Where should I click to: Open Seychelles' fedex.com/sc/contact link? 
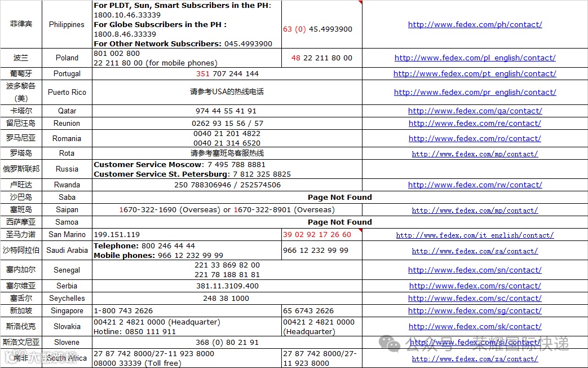(x=475, y=299)
